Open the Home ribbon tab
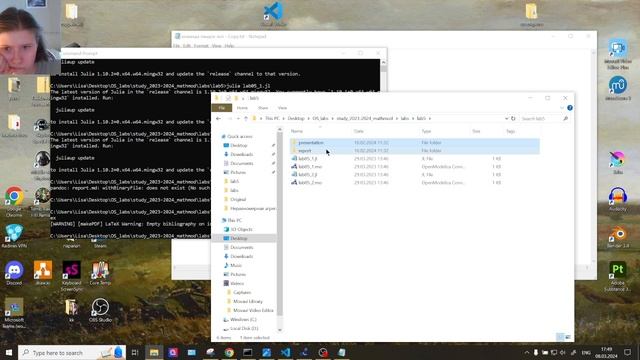 pos(242,108)
